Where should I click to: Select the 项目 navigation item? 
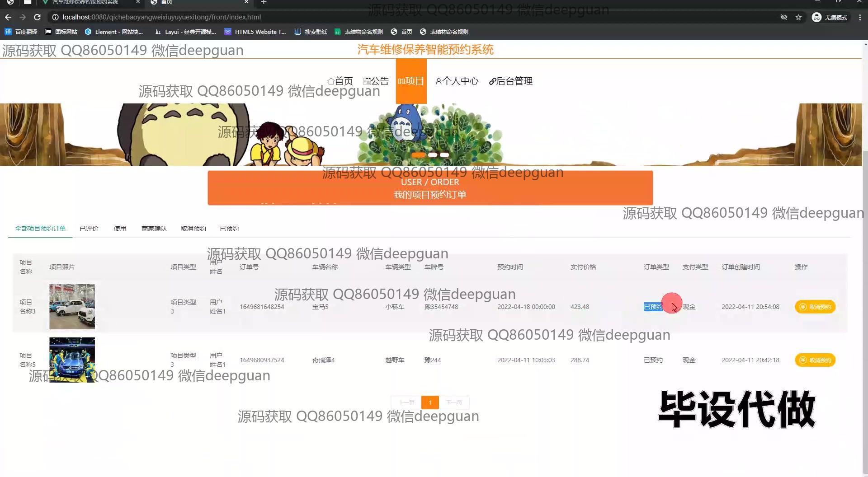[x=411, y=81]
